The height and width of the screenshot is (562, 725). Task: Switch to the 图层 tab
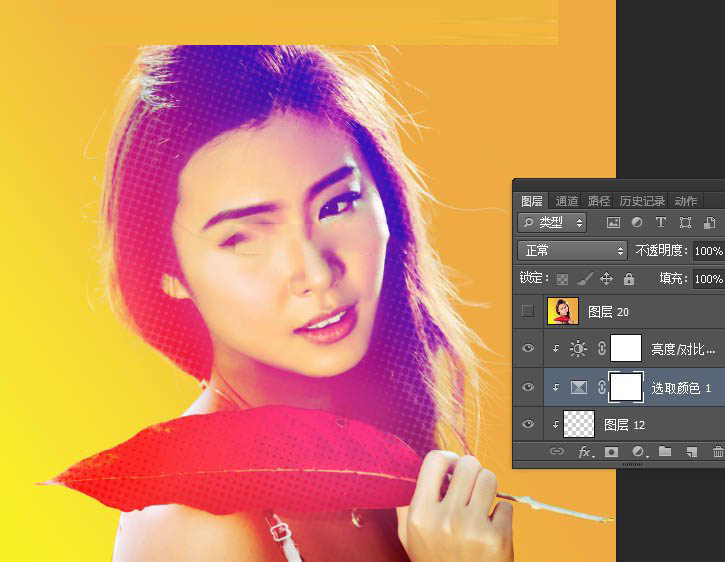[531, 201]
